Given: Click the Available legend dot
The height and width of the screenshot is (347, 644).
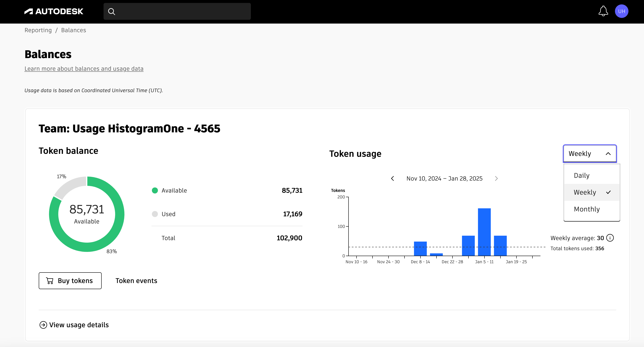Looking at the screenshot, I should (x=155, y=190).
